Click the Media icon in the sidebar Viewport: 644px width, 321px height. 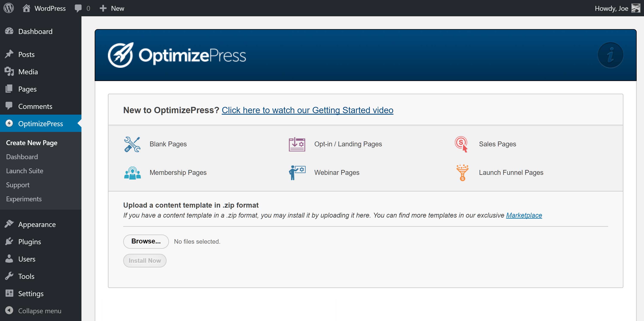click(9, 72)
